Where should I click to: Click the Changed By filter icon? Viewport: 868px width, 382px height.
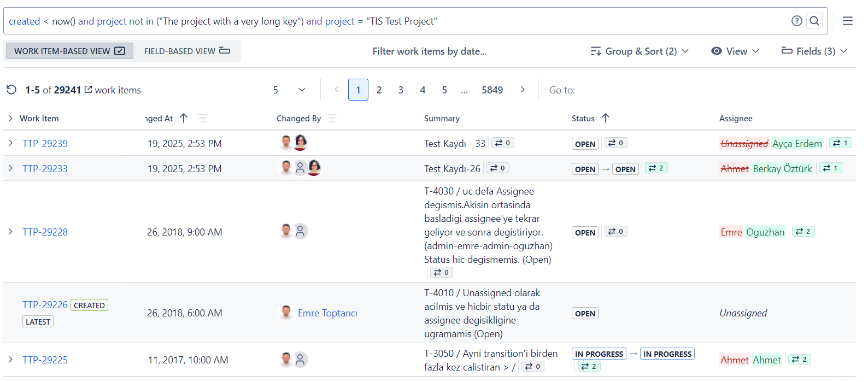pyautogui.click(x=332, y=118)
